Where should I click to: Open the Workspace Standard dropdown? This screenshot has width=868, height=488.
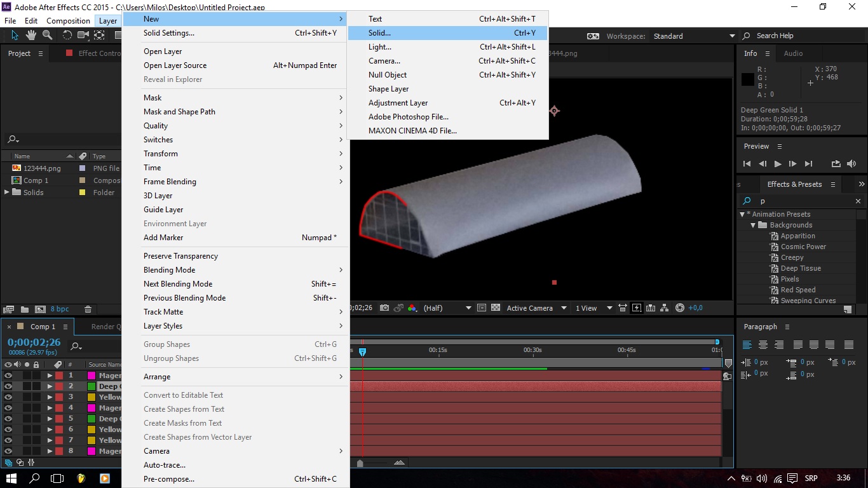(x=694, y=36)
